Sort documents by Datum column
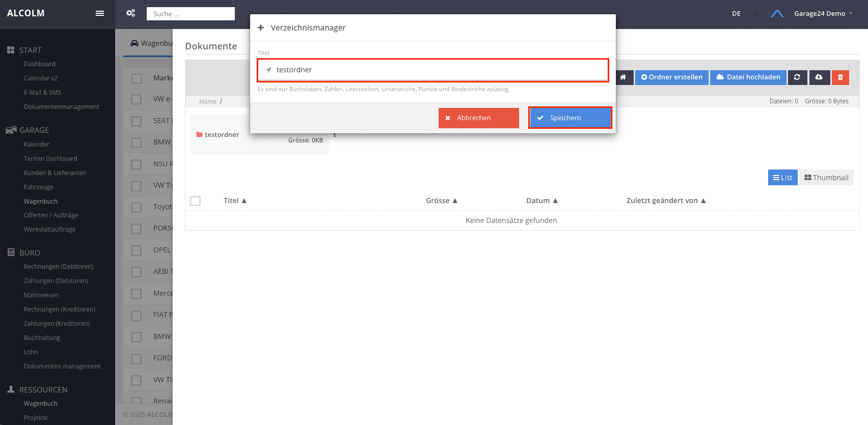The height and width of the screenshot is (425, 868). [542, 201]
